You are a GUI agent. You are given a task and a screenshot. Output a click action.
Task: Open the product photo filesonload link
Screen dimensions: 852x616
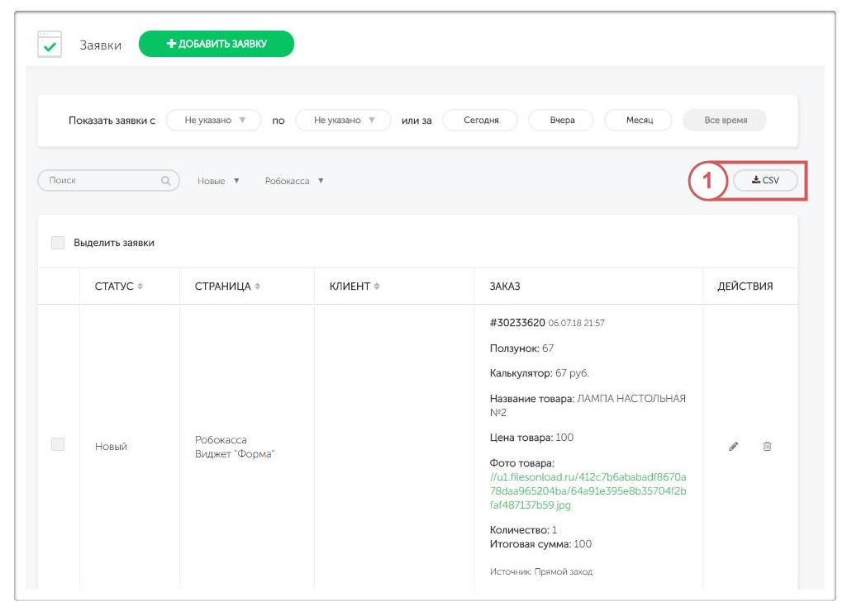[x=588, y=491]
